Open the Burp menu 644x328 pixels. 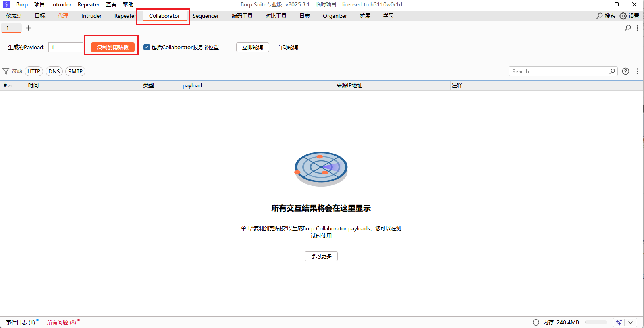tap(22, 4)
